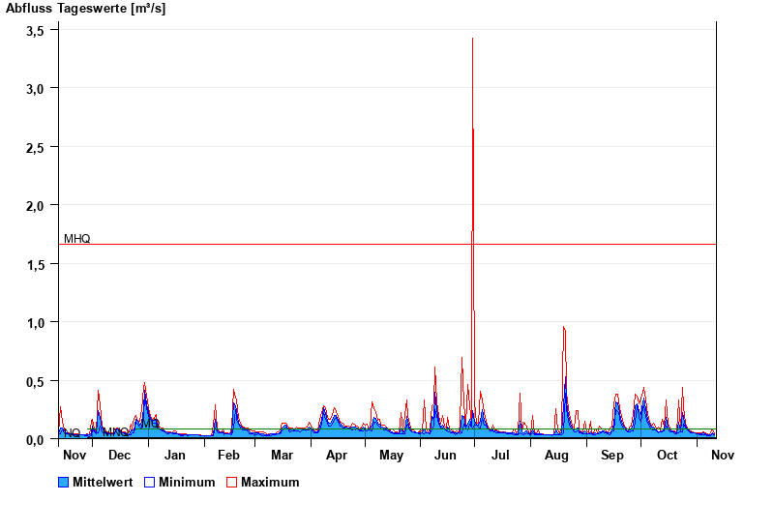Click the Aug label on the x-axis
Image resolution: width=774 pixels, height=532 pixels.
pos(556,456)
